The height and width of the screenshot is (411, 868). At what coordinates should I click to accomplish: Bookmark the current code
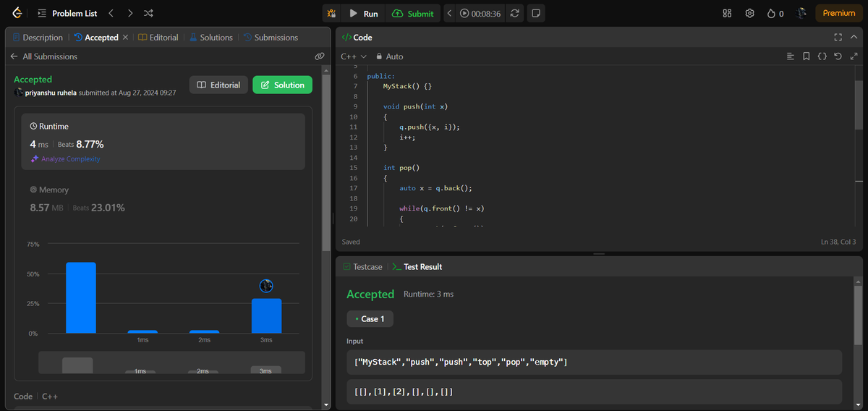[807, 56]
